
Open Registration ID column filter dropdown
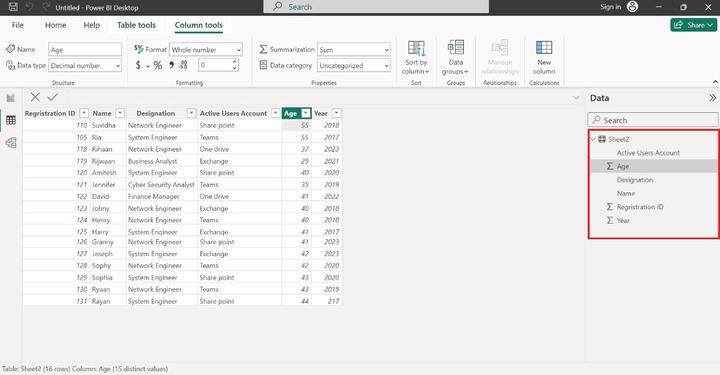[84, 113]
